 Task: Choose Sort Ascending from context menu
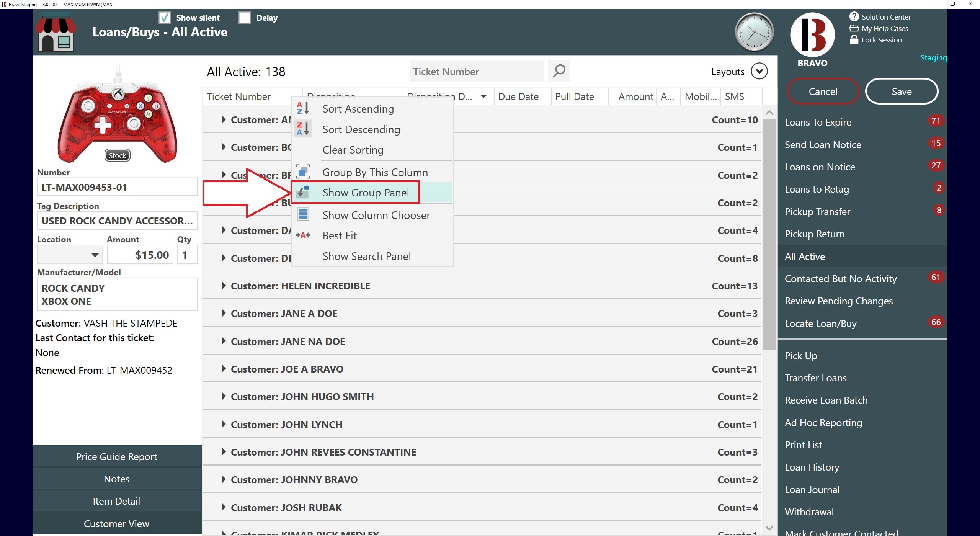click(372, 109)
